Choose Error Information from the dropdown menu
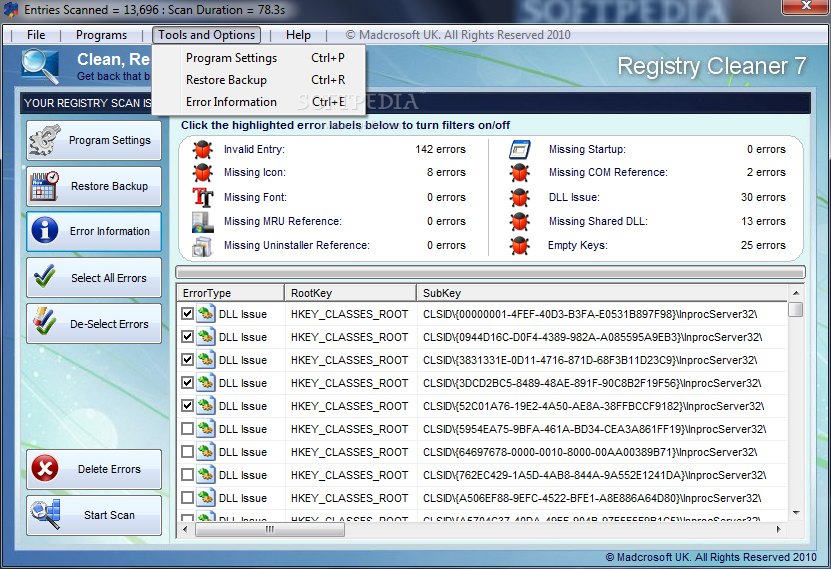The image size is (831, 569). tap(259, 102)
